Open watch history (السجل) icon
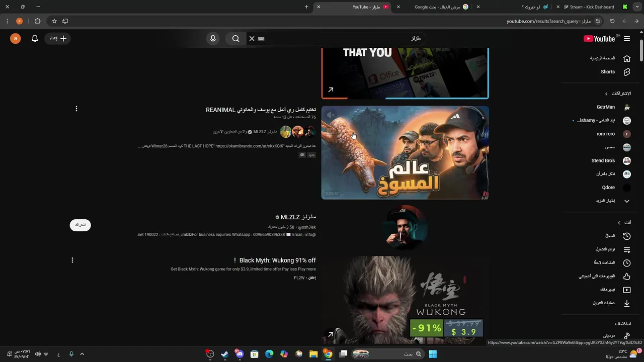Screen dimensions: 644x362 pyautogui.click(x=627, y=236)
